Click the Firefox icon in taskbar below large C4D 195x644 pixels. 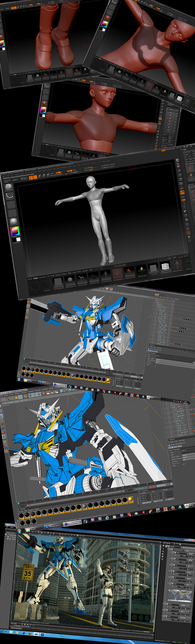tap(173, 507)
